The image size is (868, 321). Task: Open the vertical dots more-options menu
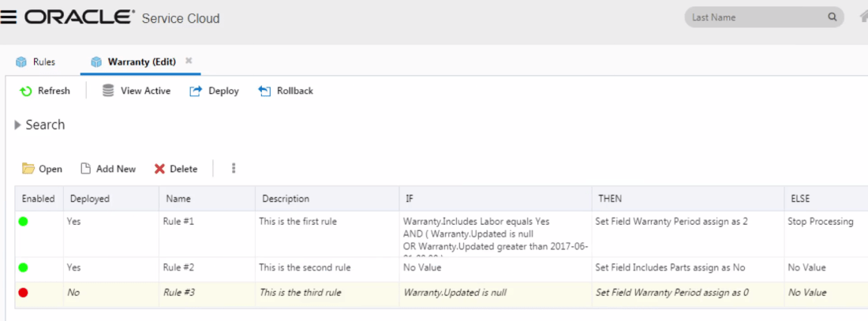coord(234,169)
